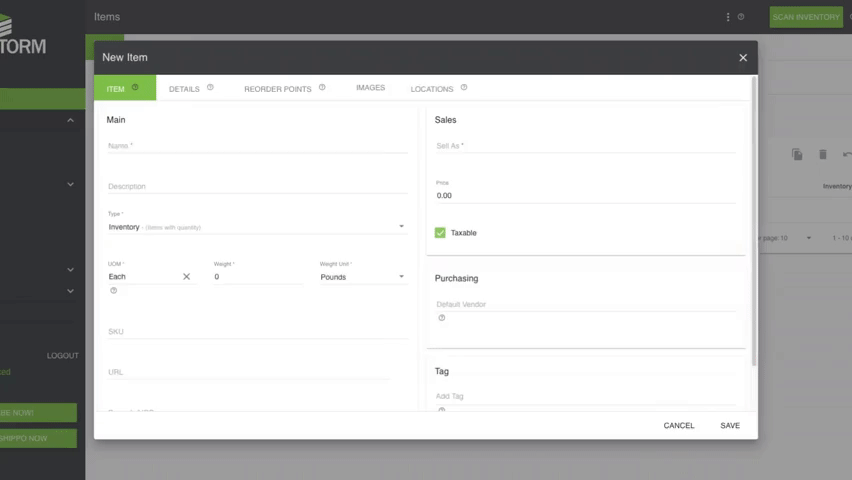The height and width of the screenshot is (480, 852).
Task: Open the rows per page dropdown
Action: [x=809, y=238]
